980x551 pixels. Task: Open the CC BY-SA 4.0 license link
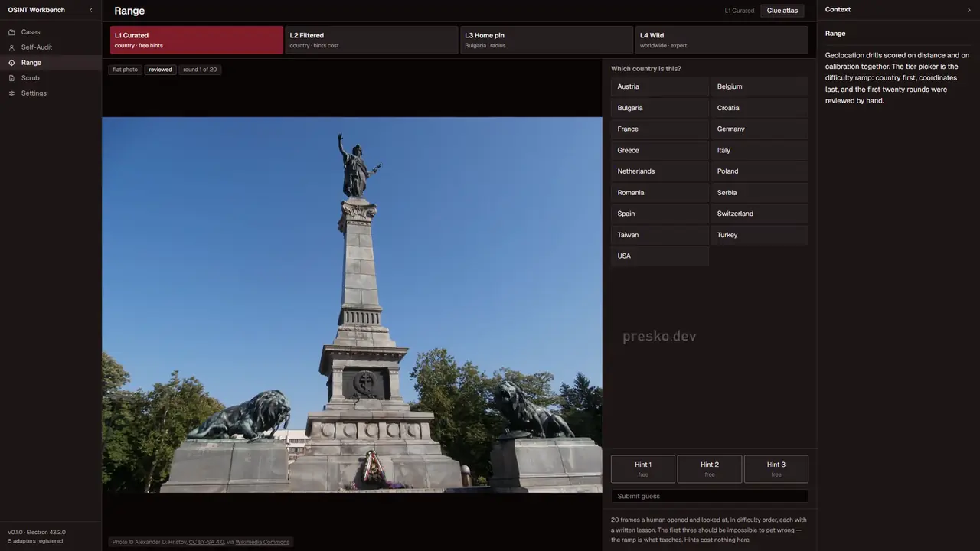207,542
